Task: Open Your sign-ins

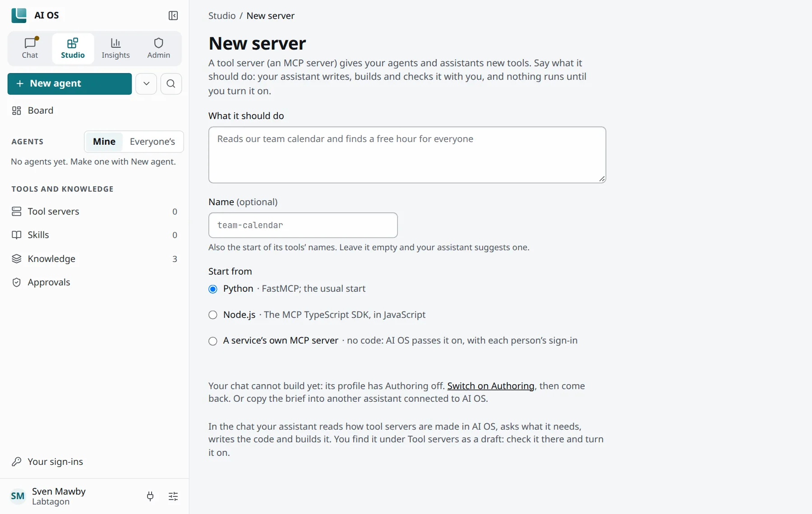Action: click(x=94, y=462)
